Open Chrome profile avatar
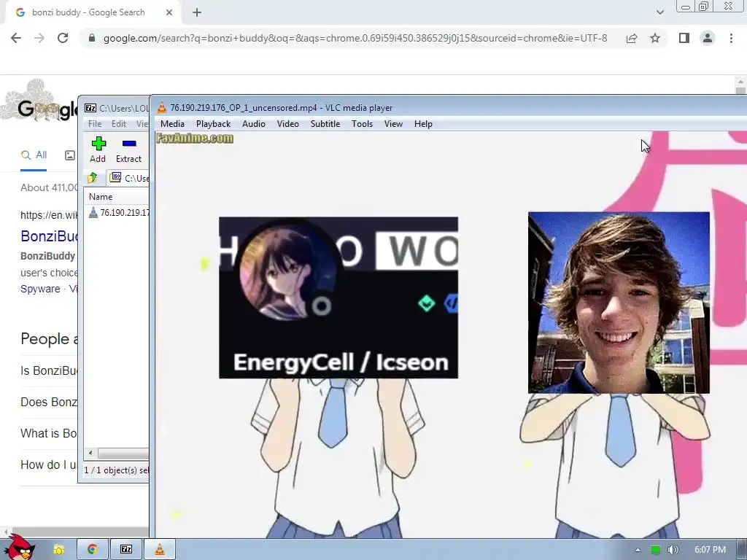The height and width of the screenshot is (560, 747). [708, 38]
